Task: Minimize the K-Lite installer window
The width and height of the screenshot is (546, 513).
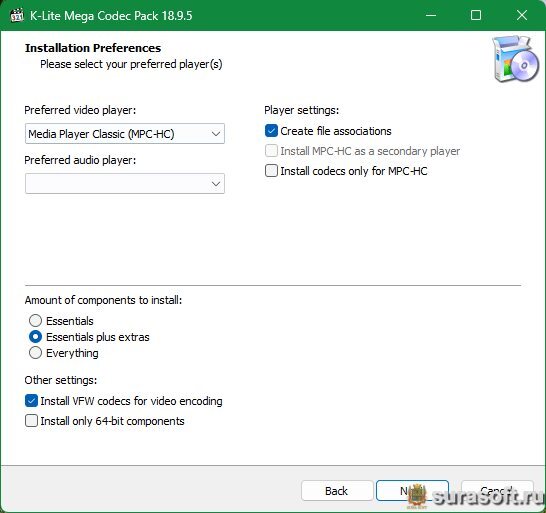Action: (x=431, y=15)
